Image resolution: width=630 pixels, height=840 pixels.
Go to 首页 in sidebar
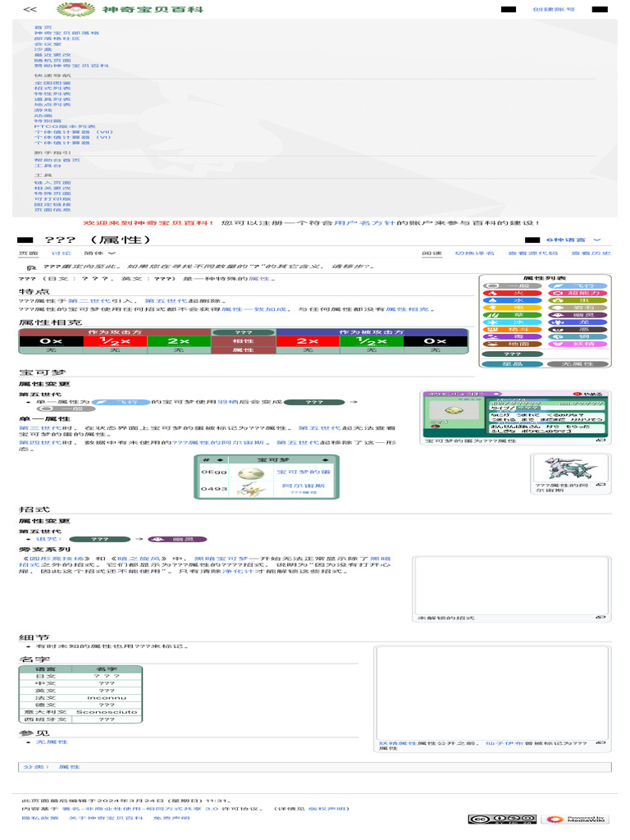[x=43, y=27]
